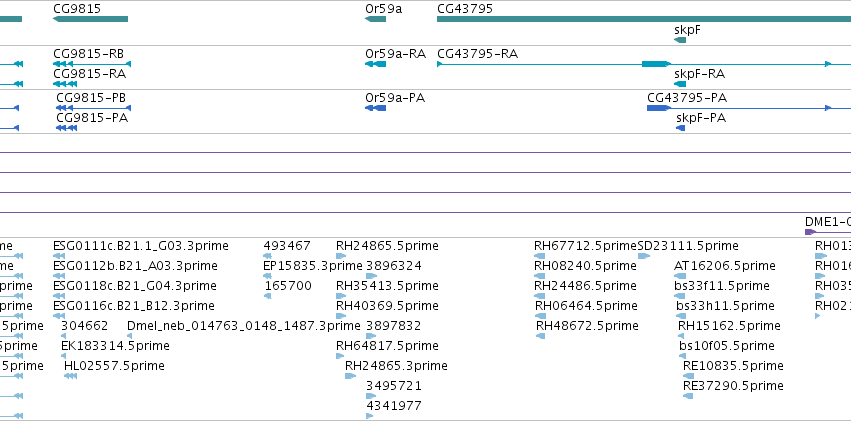851x421 pixels.
Task: Click the SD23111.5prime EST marker
Action: click(x=644, y=256)
